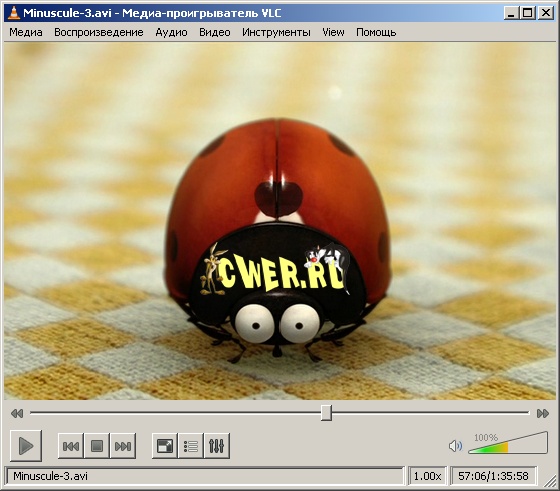Screen dimensions: 560x491
Task: Toggle fullscreen video mode
Action: 165,446
